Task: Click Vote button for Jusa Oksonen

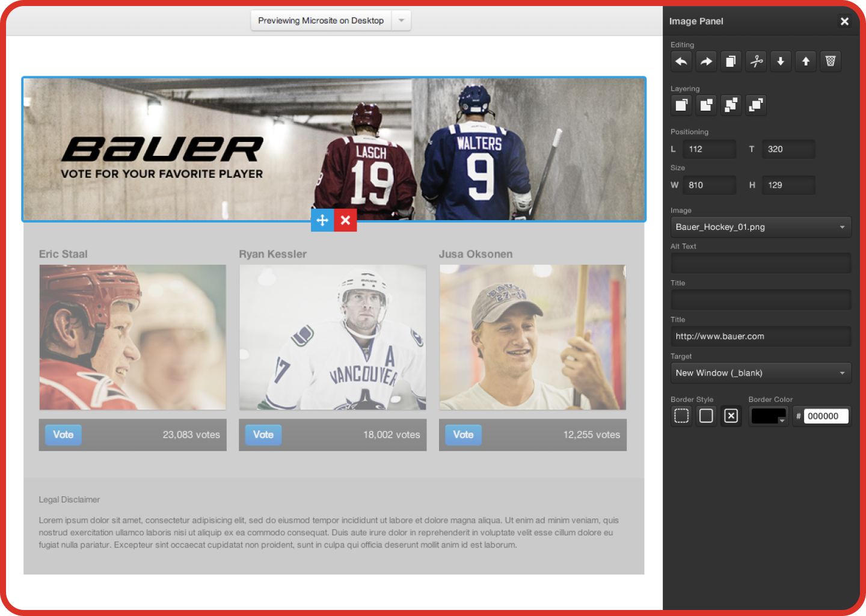Action: (463, 434)
